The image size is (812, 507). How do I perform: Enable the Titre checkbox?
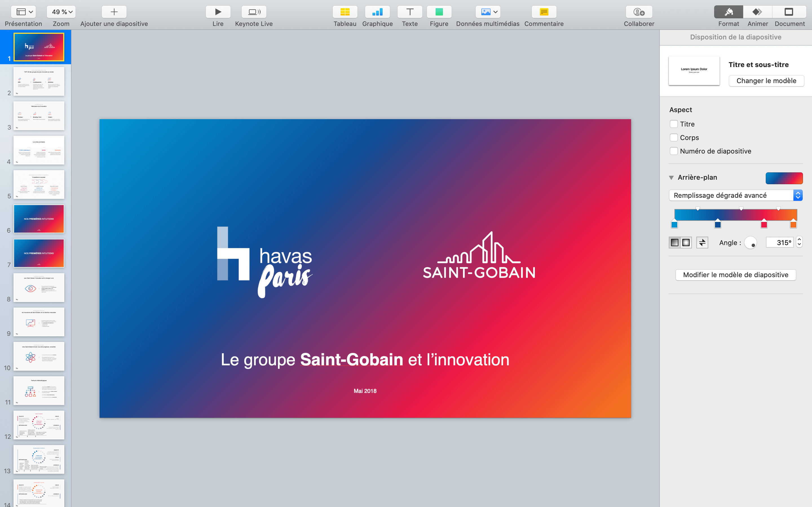tap(673, 124)
